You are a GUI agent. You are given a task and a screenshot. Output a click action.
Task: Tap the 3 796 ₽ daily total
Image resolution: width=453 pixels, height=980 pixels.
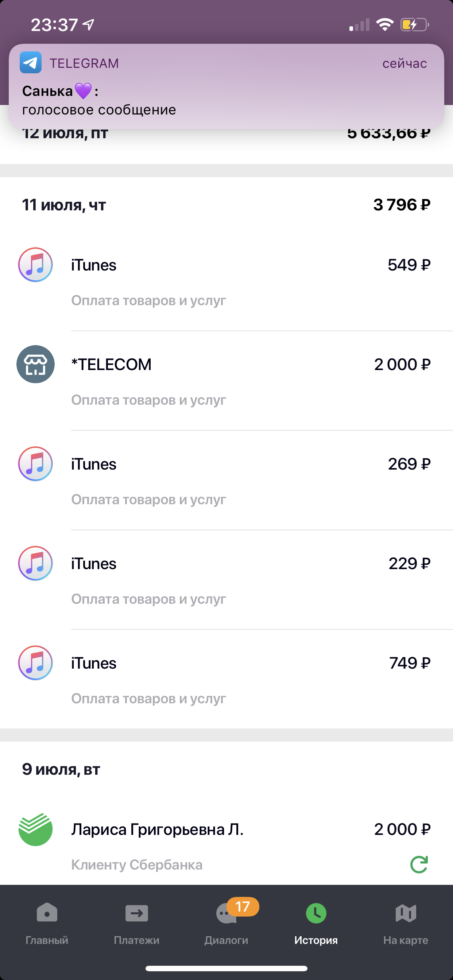(402, 205)
